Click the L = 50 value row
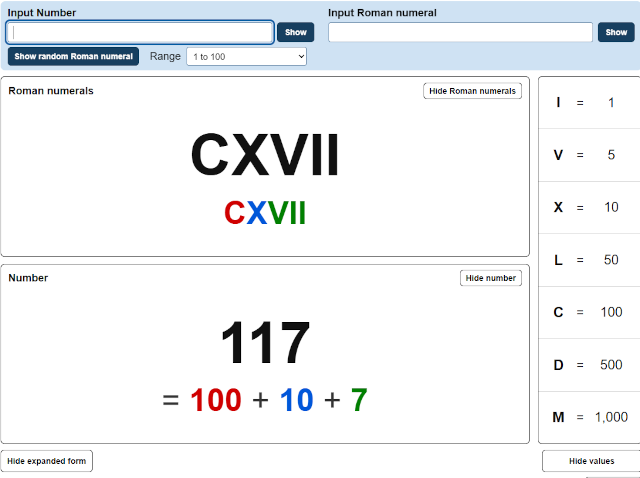Screen dimensions: 640x478 pyautogui.click(x=589, y=260)
